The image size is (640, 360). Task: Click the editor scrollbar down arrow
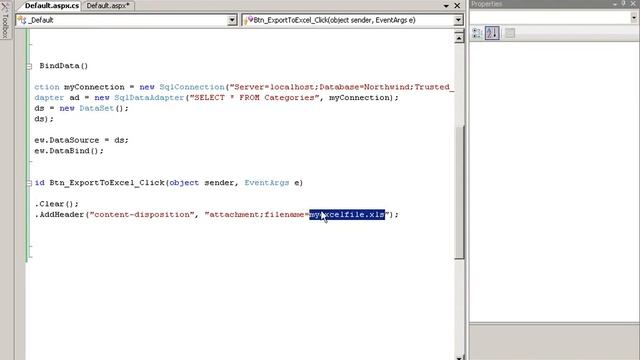point(459,358)
